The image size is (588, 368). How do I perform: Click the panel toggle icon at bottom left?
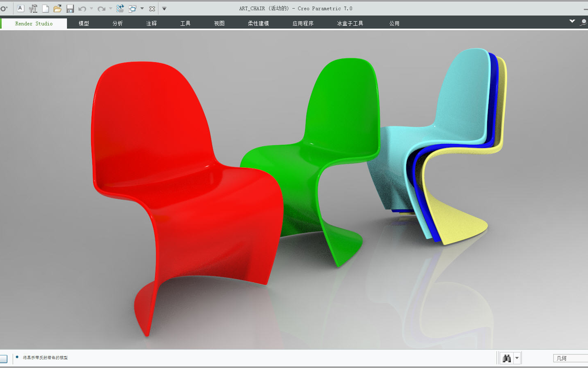point(3,359)
